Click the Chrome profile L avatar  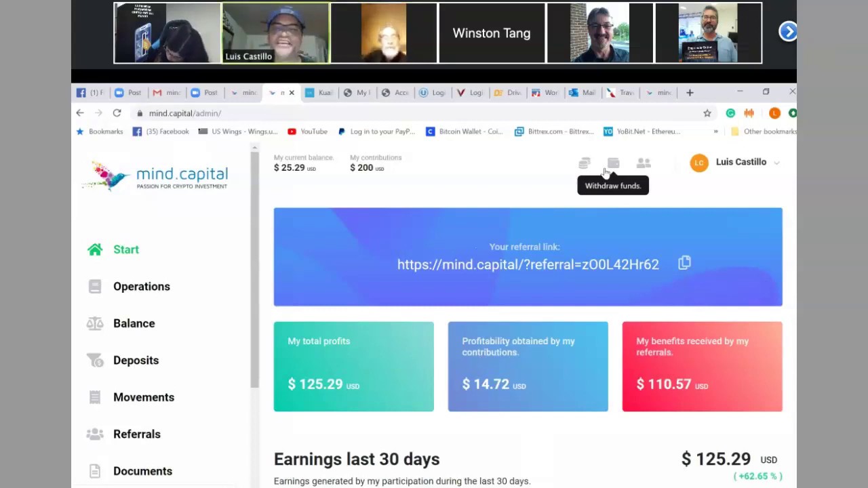(x=774, y=113)
